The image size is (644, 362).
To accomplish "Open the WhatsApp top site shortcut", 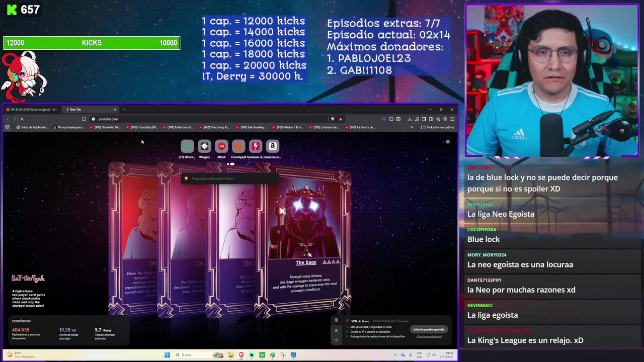I will tap(187, 146).
